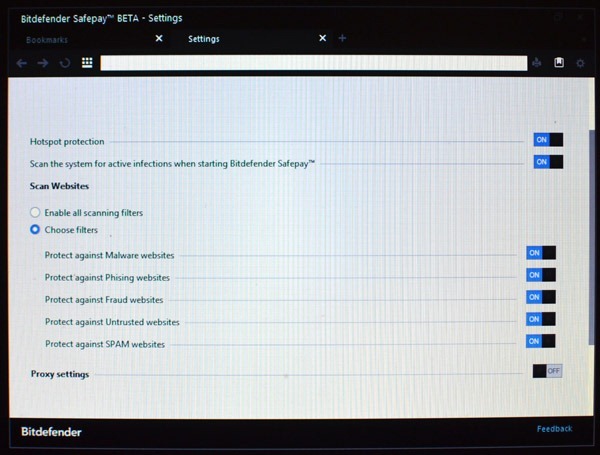600x455 pixels.
Task: Open the settings gear icon
Action: [580, 63]
